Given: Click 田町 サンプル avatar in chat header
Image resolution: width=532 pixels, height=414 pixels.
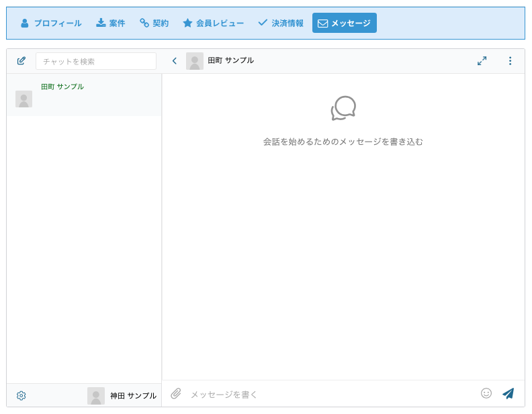Looking at the screenshot, I should point(195,61).
